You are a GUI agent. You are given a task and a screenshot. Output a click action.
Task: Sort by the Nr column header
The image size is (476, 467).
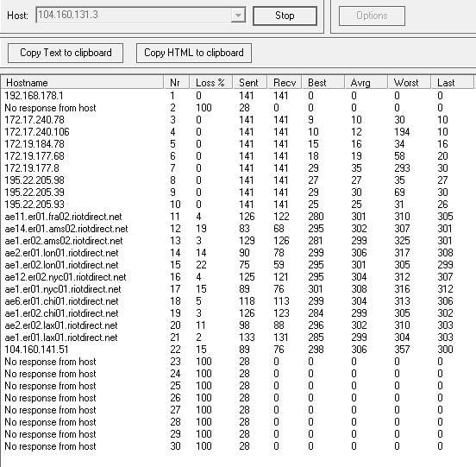[177, 83]
